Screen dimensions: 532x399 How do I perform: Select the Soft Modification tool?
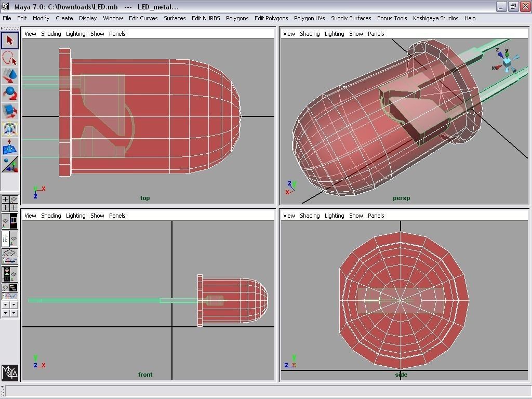click(x=9, y=146)
